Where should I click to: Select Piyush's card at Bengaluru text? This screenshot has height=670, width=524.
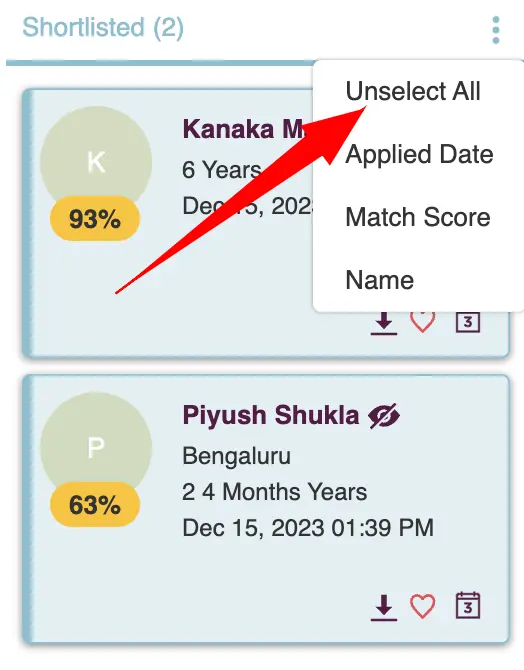pyautogui.click(x=236, y=456)
